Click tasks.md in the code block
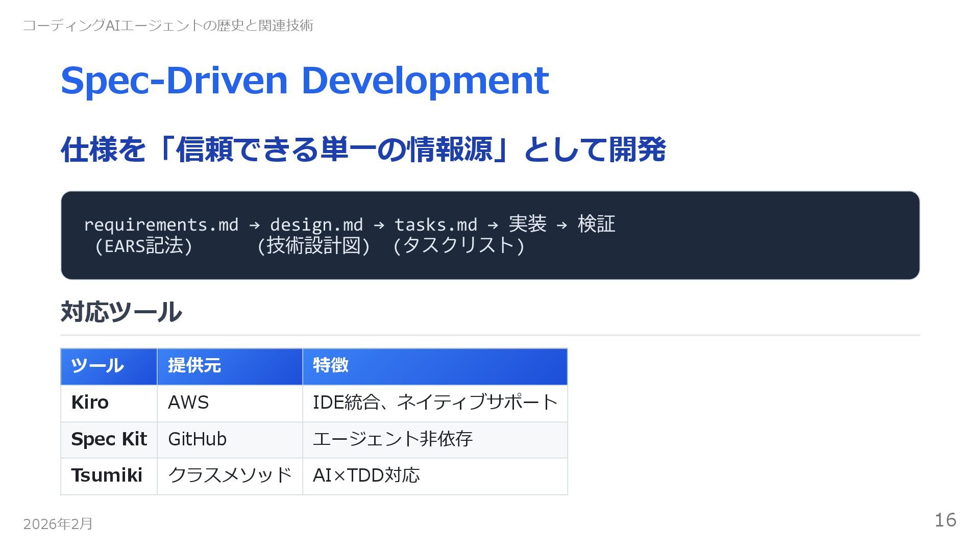 tap(435, 224)
